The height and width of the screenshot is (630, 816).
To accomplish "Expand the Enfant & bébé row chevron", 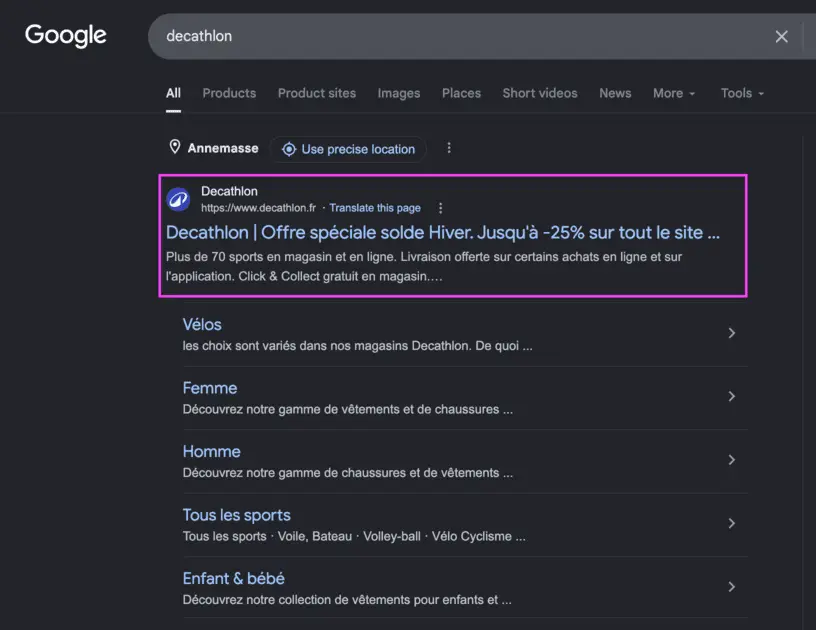I will (732, 587).
